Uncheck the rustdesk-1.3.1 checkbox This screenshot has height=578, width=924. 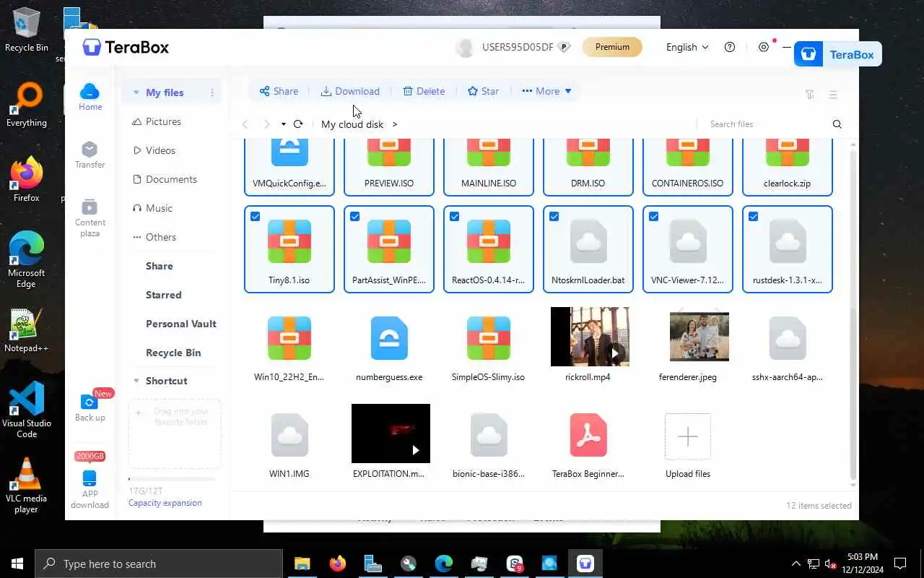coord(753,217)
